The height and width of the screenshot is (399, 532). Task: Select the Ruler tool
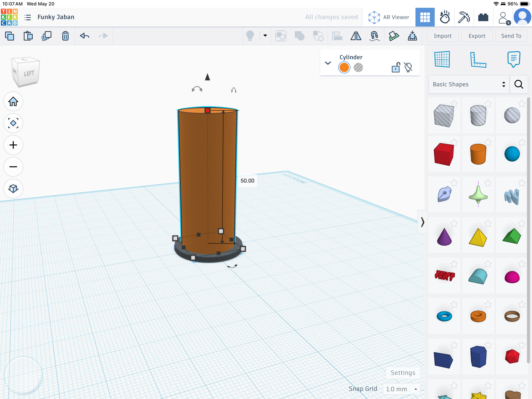click(x=478, y=60)
